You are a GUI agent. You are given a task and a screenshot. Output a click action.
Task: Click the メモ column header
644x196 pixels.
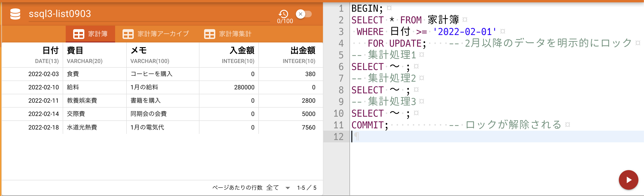[163, 55]
